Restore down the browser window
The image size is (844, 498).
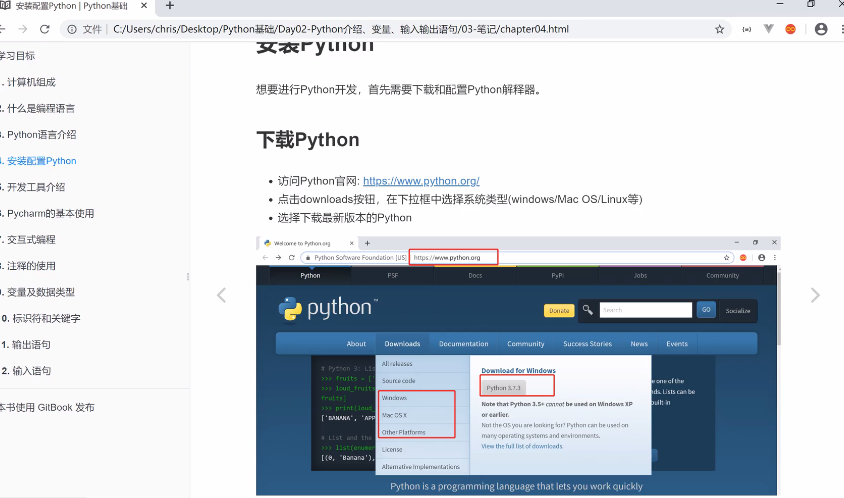[x=811, y=4]
